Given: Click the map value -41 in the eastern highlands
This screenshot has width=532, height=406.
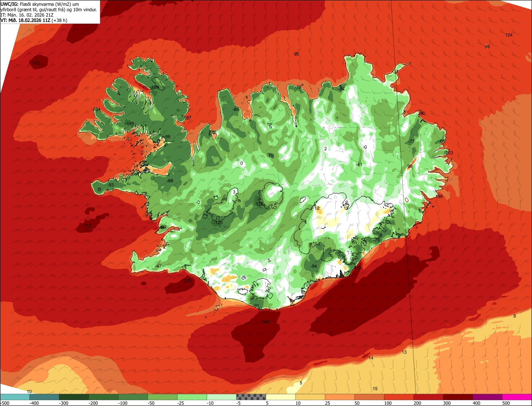Looking at the screenshot, I should pyautogui.click(x=359, y=164).
